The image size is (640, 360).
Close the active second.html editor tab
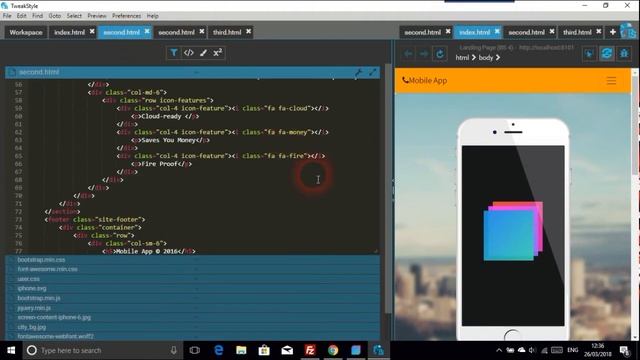coord(147,31)
